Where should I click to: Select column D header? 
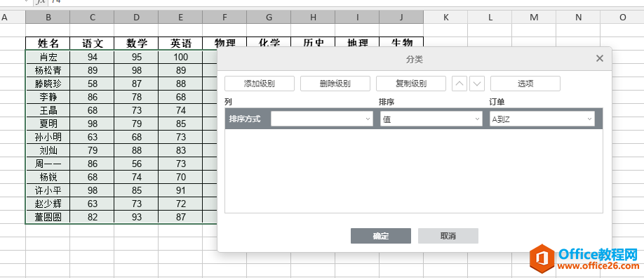pos(137,18)
